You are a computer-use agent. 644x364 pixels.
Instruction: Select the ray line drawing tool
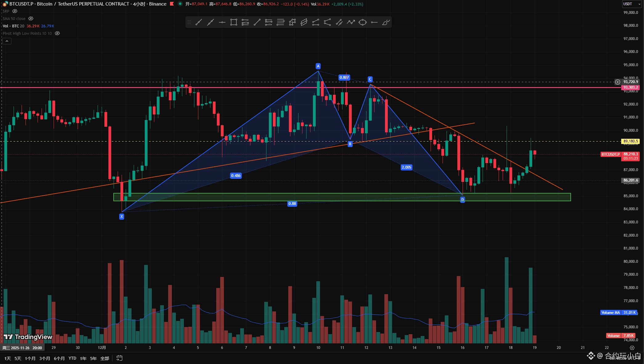210,22
